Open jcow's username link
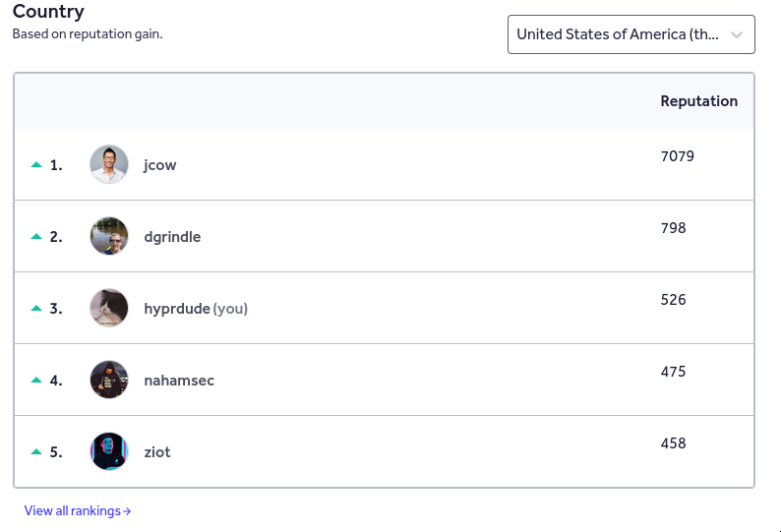Screen dimensions: 781x532 coord(160,165)
